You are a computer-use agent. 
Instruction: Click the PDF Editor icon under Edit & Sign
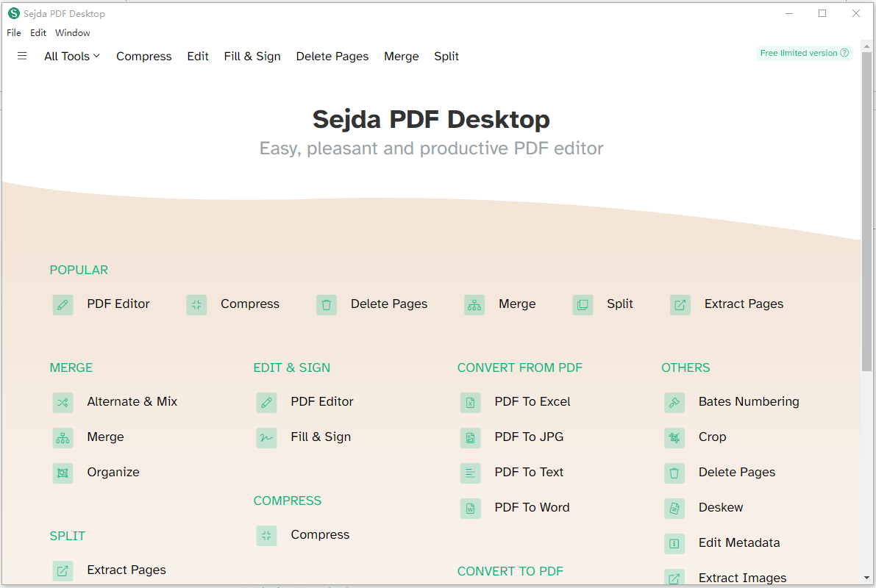point(266,403)
